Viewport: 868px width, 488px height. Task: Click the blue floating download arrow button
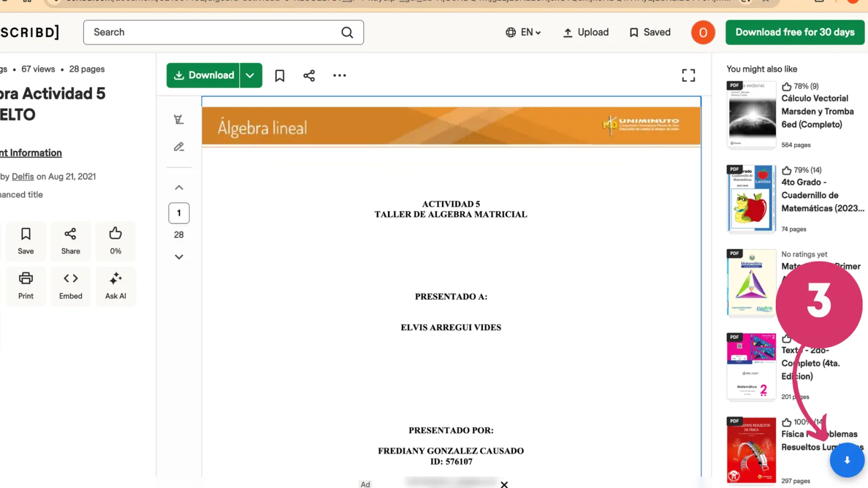click(847, 460)
